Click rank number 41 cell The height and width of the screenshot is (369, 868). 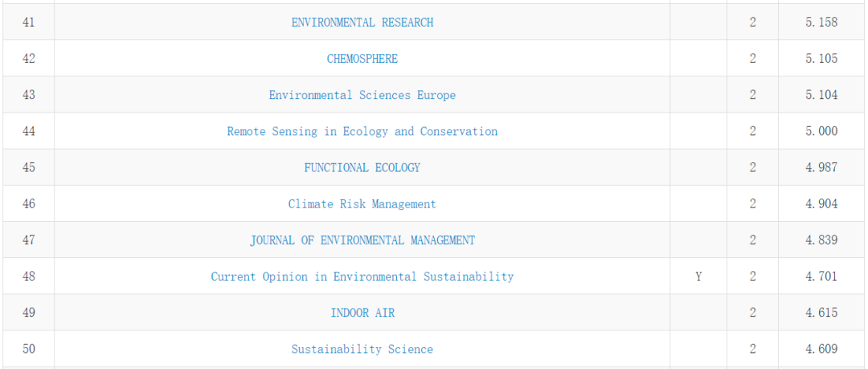(28, 23)
